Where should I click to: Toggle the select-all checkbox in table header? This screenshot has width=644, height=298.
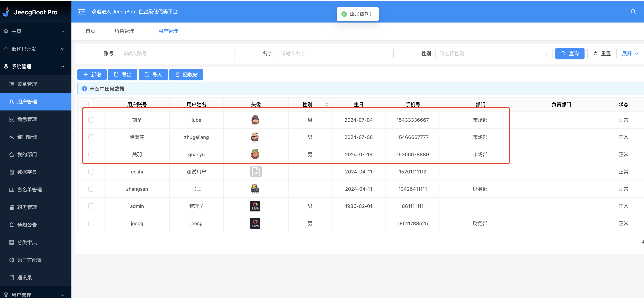pos(91,104)
